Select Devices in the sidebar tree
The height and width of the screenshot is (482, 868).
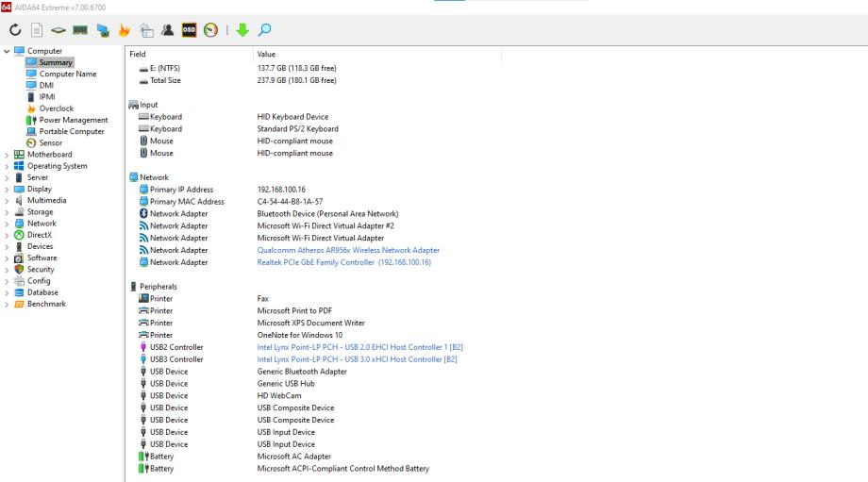tap(40, 246)
